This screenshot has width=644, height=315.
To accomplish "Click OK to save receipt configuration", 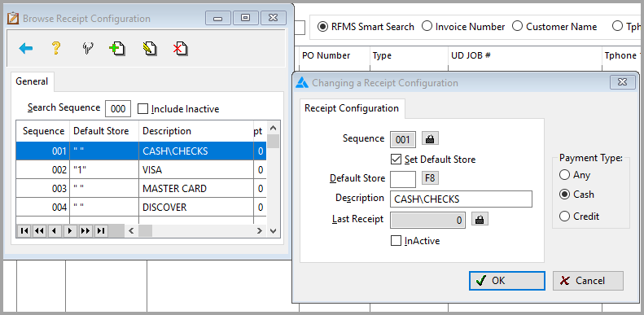I will [507, 281].
